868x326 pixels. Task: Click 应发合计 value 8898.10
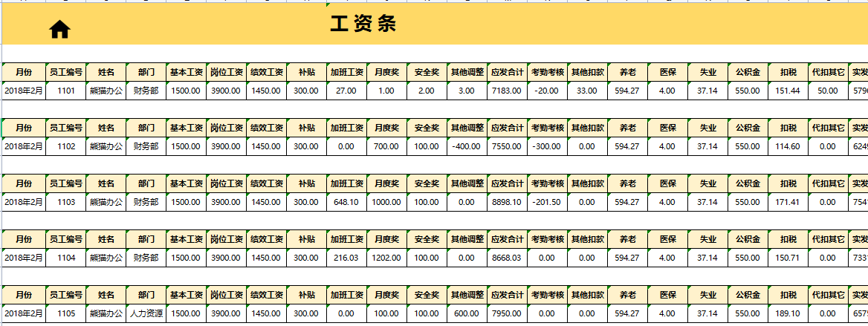point(507,202)
